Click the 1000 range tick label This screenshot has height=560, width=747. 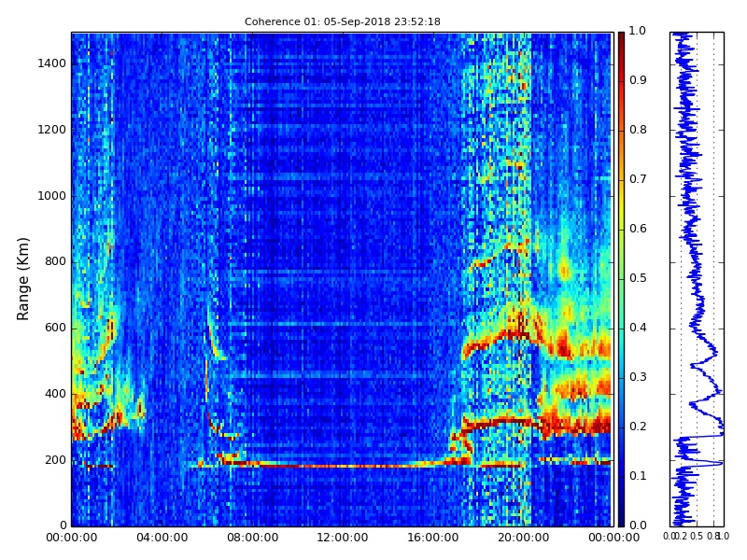point(51,196)
